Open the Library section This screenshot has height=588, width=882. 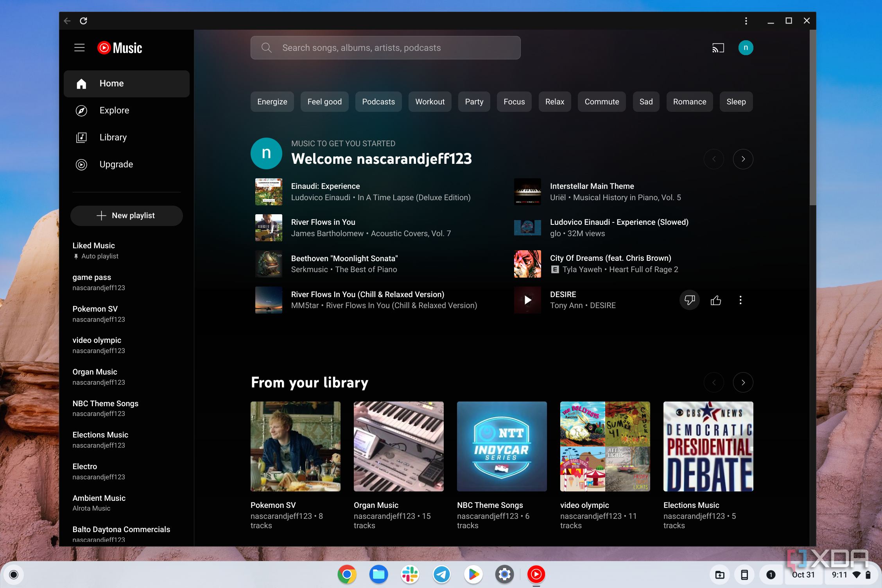coord(127,138)
